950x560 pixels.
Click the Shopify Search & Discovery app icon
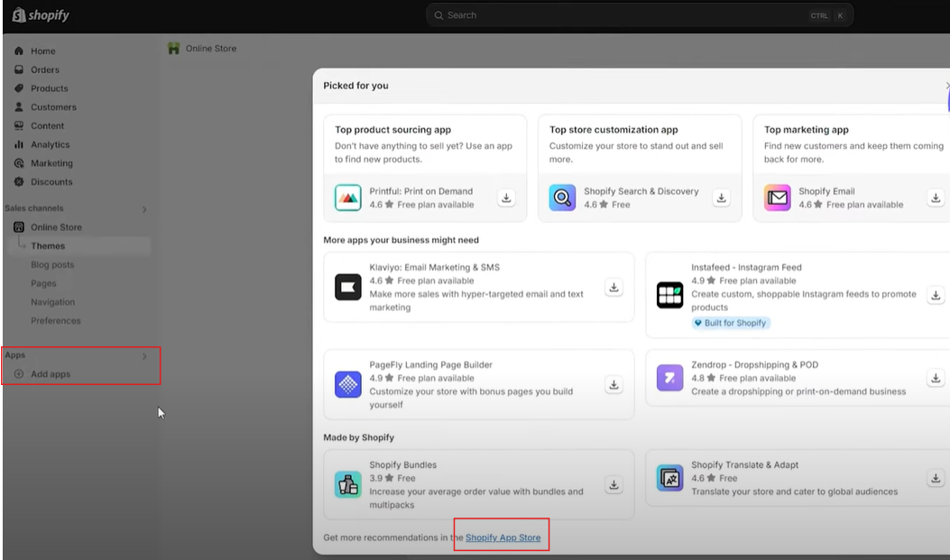pos(562,198)
